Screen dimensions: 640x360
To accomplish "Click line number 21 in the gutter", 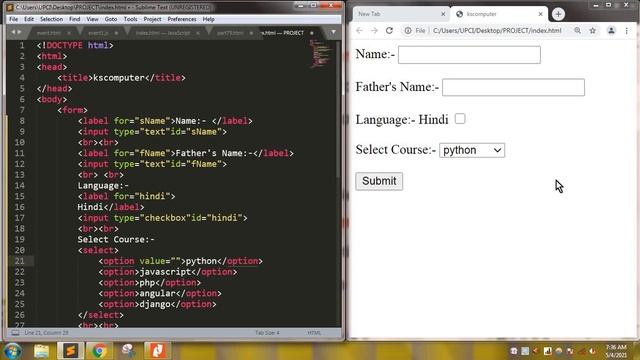I will pyautogui.click(x=20, y=261).
